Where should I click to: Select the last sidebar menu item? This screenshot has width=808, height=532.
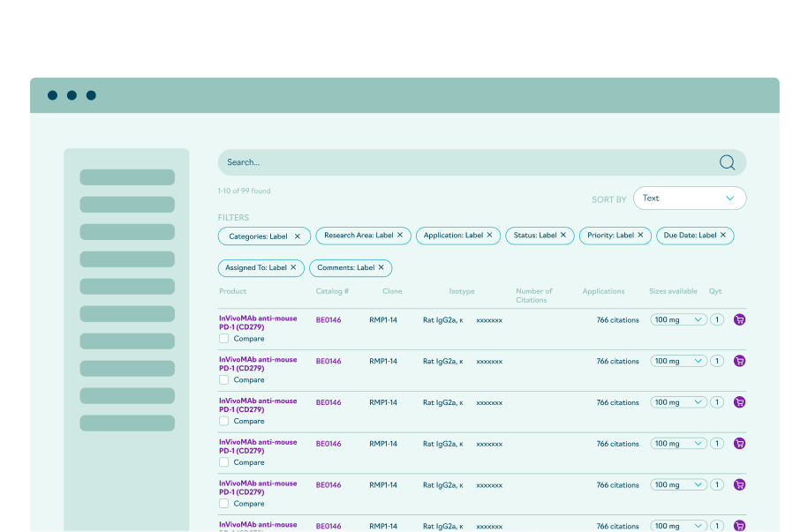[x=127, y=423]
